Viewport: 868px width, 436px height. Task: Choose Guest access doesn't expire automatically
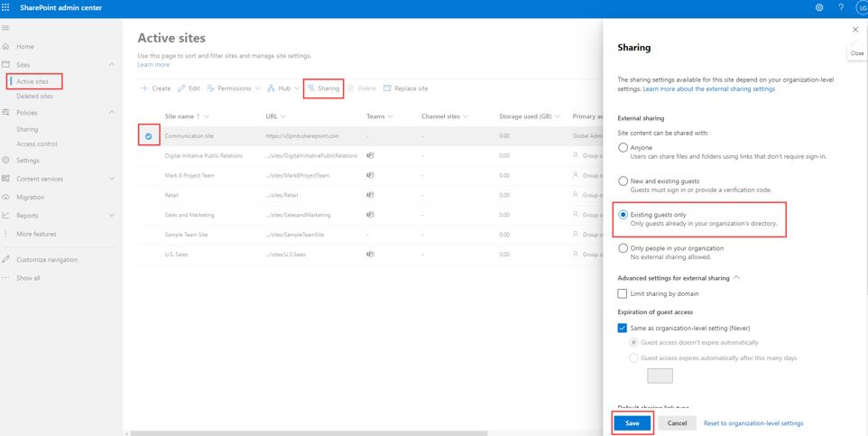[633, 343]
